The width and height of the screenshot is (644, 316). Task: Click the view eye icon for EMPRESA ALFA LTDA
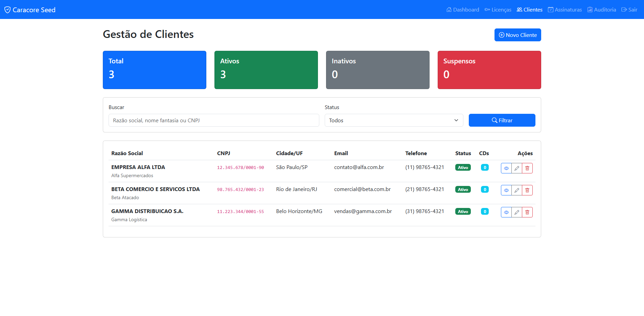[x=506, y=168]
